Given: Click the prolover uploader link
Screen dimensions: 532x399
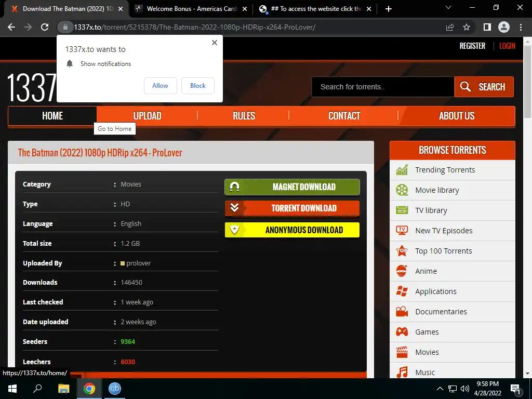Looking at the screenshot, I should tap(138, 263).
